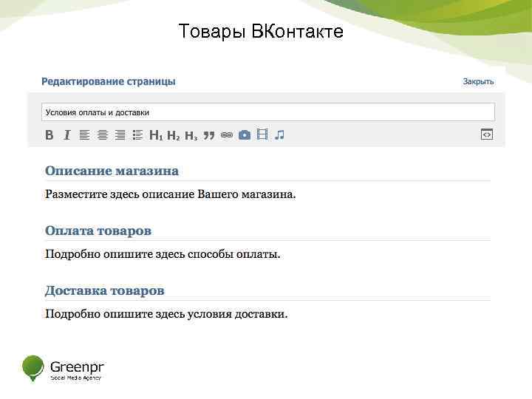The height and width of the screenshot is (399, 532).
Task: Click the text Подробно опишите здесь способы оплаты
Action: point(163,254)
